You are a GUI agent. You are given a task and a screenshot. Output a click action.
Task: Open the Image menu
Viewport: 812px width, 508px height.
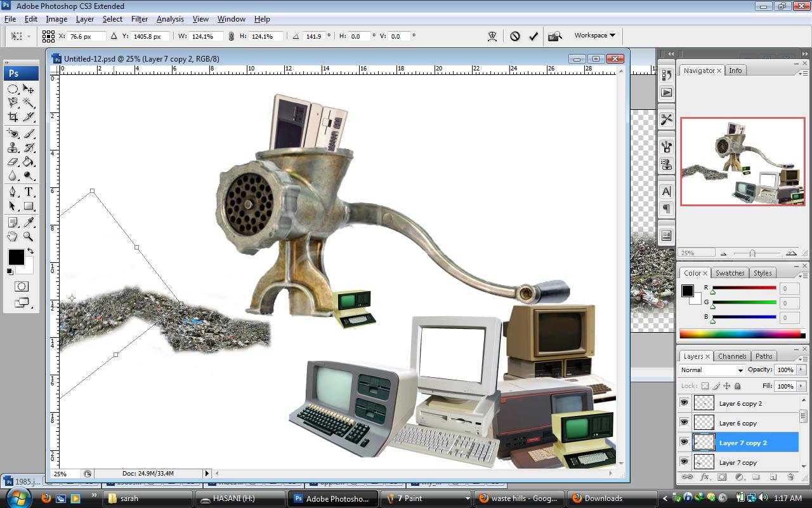pyautogui.click(x=56, y=19)
